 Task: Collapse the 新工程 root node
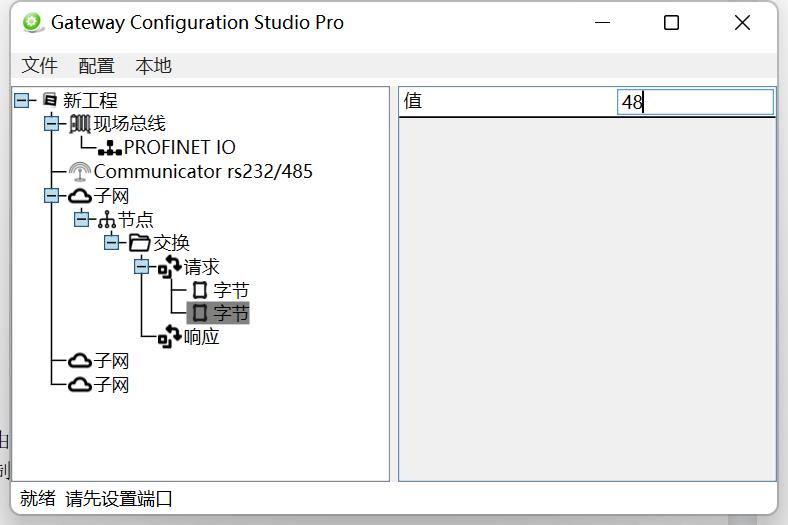pos(22,100)
